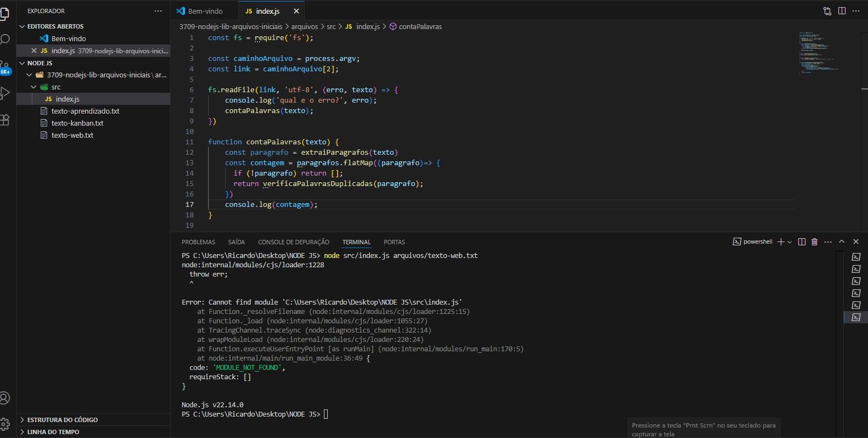Open Explorer more actions ellipsis
The height and width of the screenshot is (438, 868).
point(158,11)
